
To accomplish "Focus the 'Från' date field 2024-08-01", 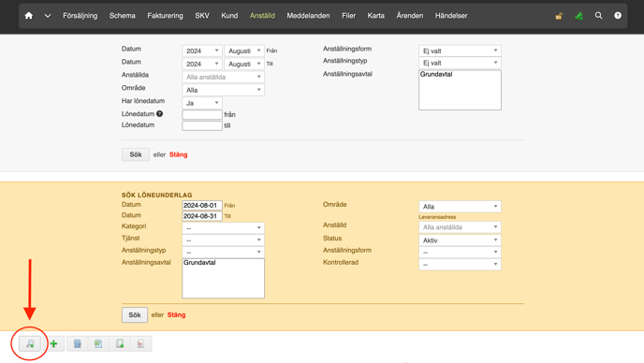I will [x=202, y=205].
